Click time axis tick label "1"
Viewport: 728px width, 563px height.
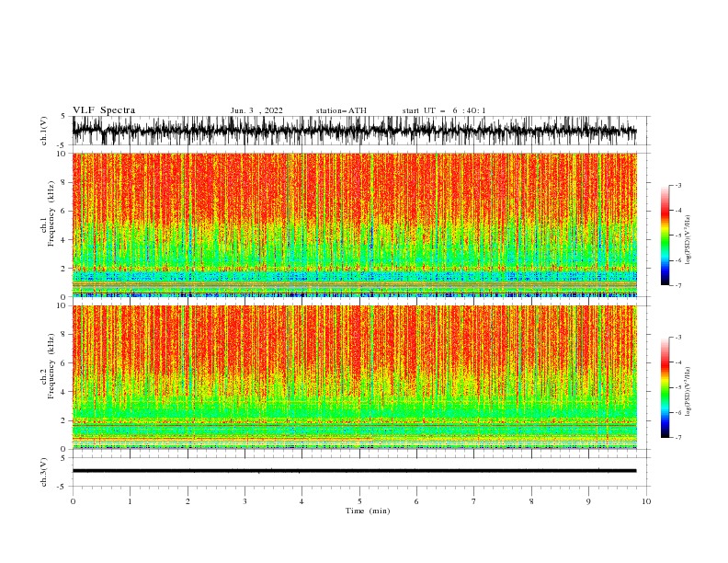pyautogui.click(x=130, y=501)
